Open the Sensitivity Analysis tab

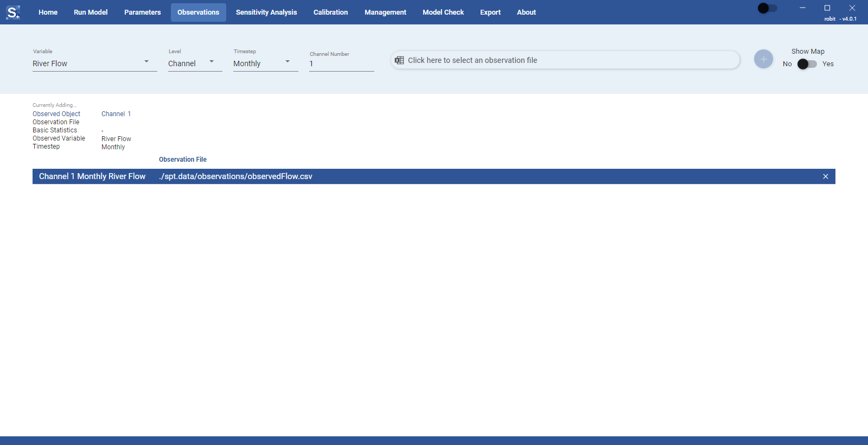click(x=266, y=12)
